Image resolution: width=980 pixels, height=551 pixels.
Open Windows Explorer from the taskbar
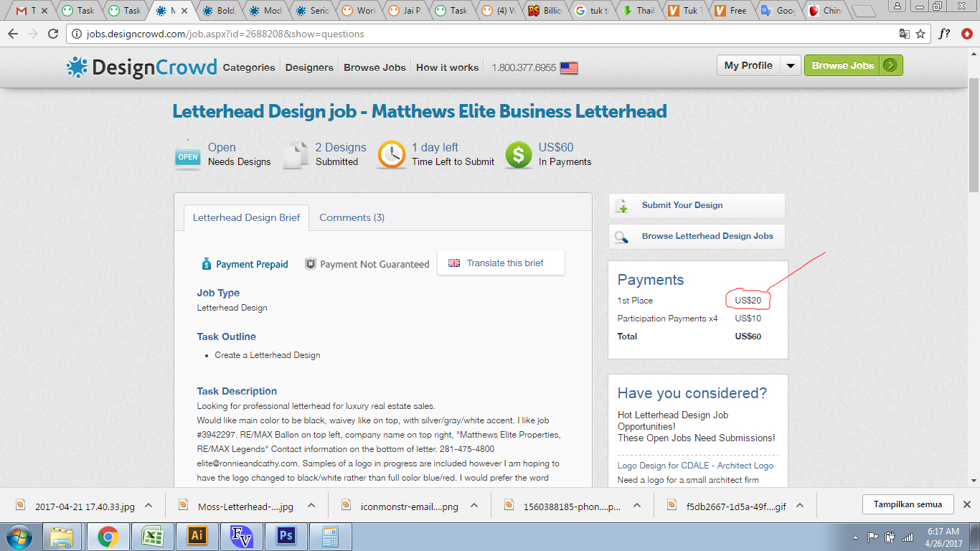(62, 536)
